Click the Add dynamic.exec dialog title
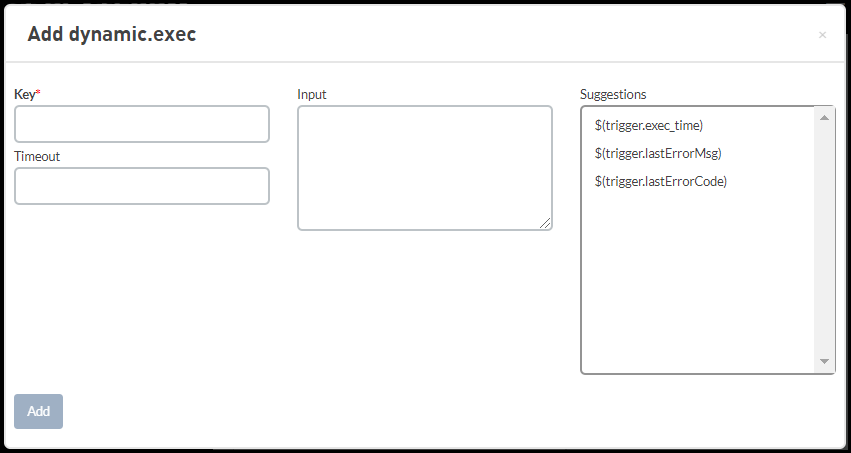This screenshot has width=851, height=453. tap(112, 34)
